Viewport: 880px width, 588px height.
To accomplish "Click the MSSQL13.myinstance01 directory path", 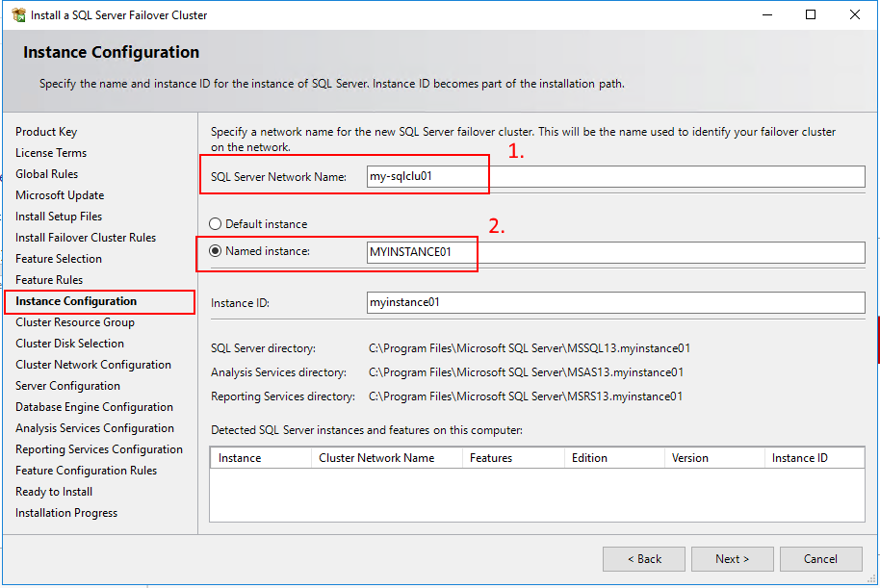I will [x=530, y=348].
